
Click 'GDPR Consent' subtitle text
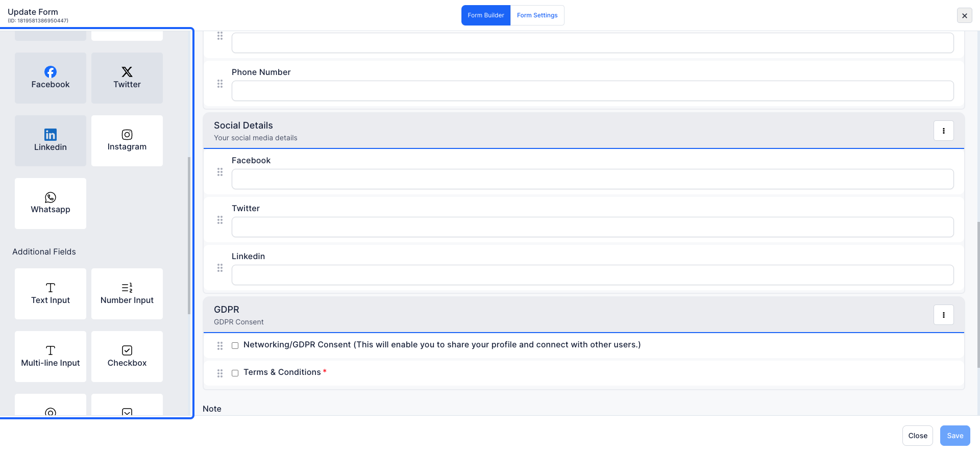tap(239, 322)
